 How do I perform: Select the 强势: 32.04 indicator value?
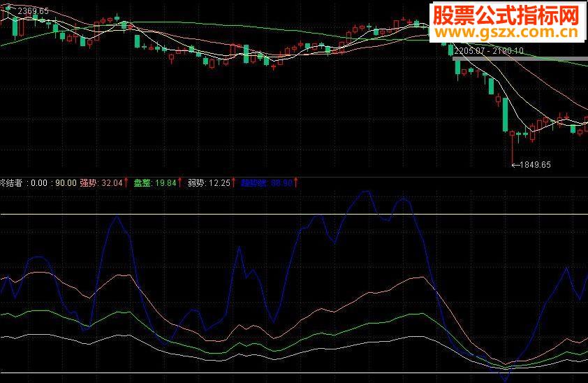[101, 183]
